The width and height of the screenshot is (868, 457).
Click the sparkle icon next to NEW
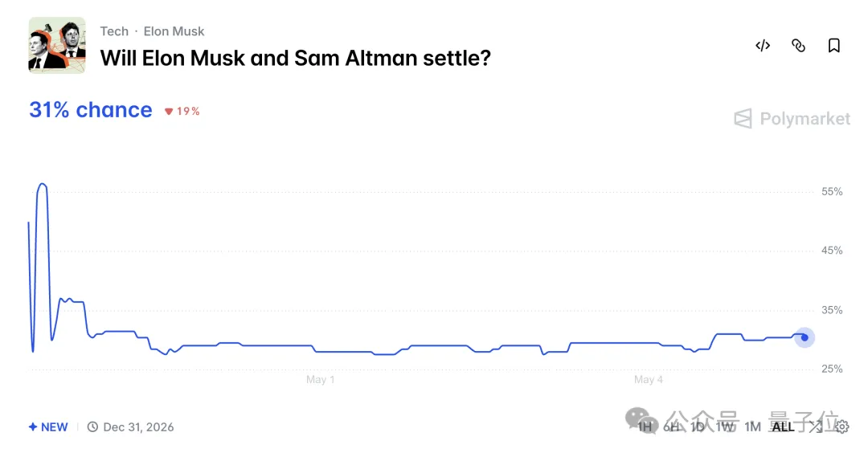pyautogui.click(x=33, y=426)
